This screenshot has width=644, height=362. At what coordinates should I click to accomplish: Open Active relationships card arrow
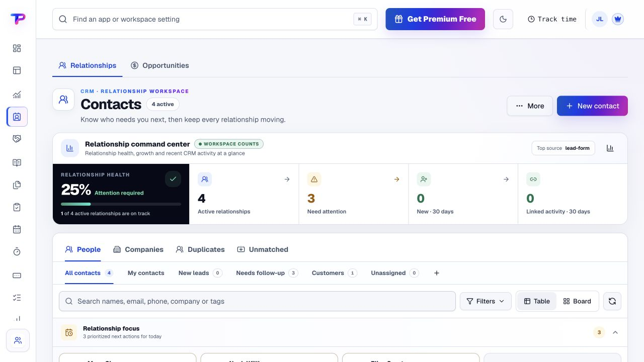coord(287,179)
